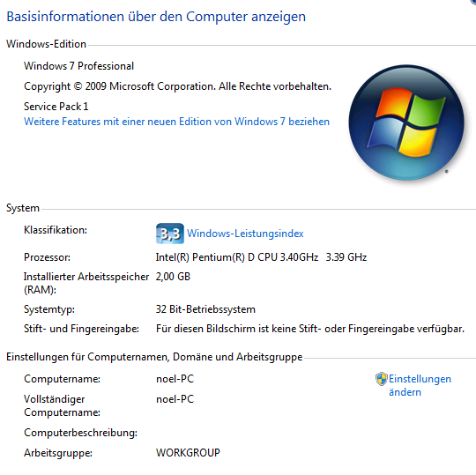Screen dimensions: 476x475
Task: Click Einstellungen ändern link
Action: [420, 385]
